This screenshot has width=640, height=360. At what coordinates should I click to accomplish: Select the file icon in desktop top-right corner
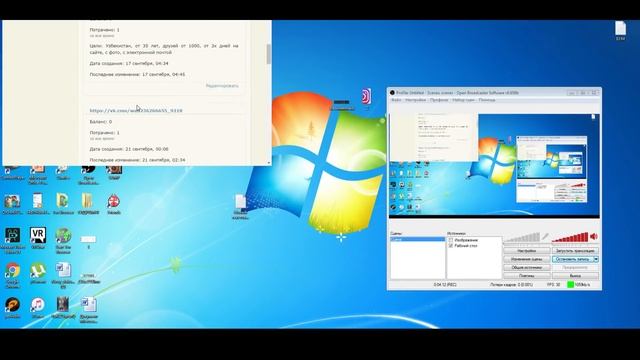click(x=620, y=30)
